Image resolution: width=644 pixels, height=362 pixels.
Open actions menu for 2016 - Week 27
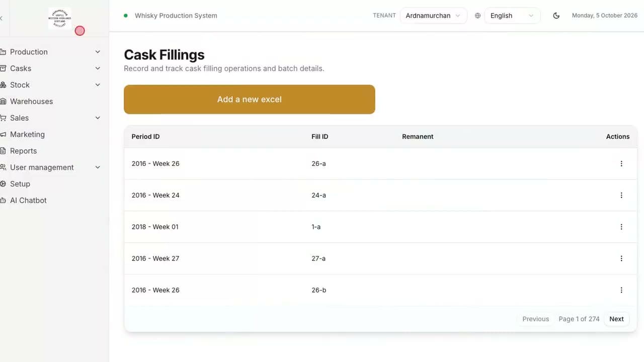click(621, 258)
